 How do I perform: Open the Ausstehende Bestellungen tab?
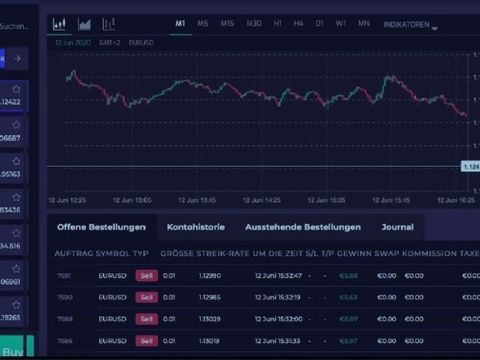pos(303,227)
